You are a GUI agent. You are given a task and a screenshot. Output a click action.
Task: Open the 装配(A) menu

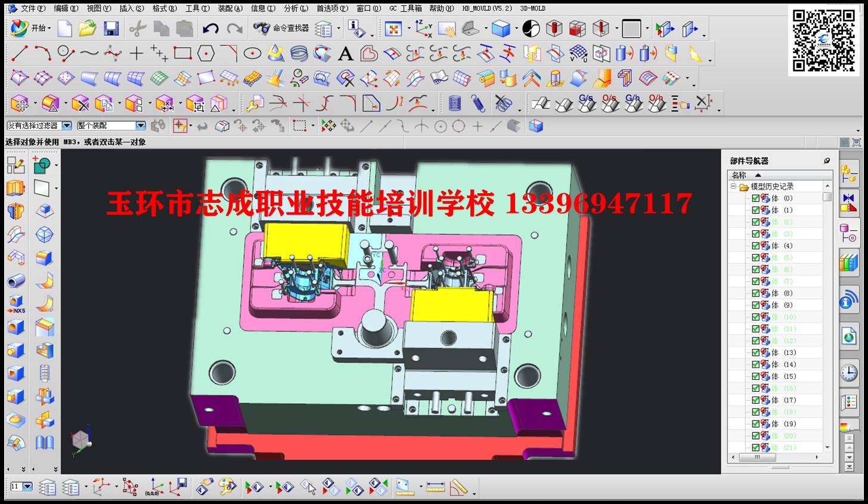[230, 8]
